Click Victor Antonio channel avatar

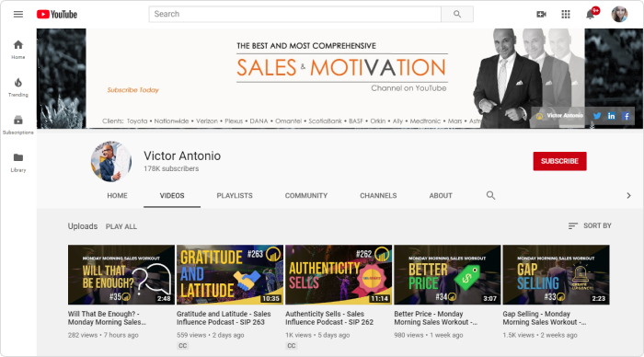(x=111, y=161)
